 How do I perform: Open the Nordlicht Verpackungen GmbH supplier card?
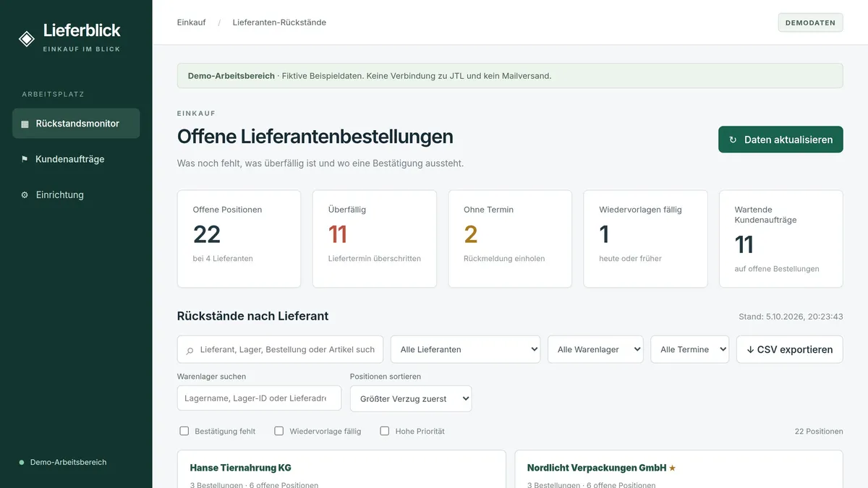(x=678, y=469)
